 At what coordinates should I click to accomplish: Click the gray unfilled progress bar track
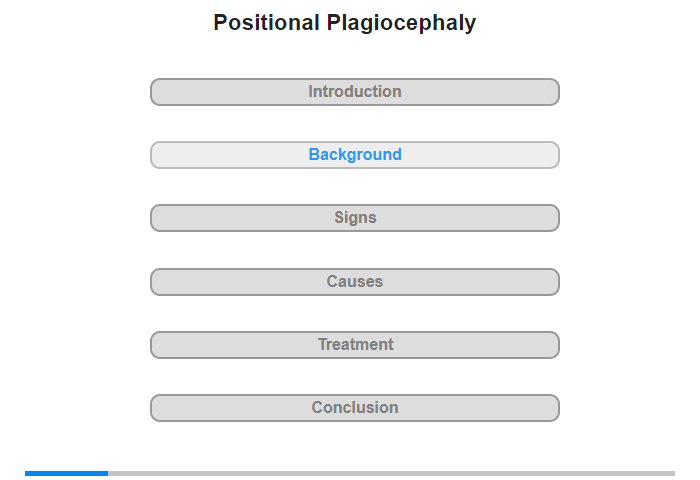click(x=390, y=473)
